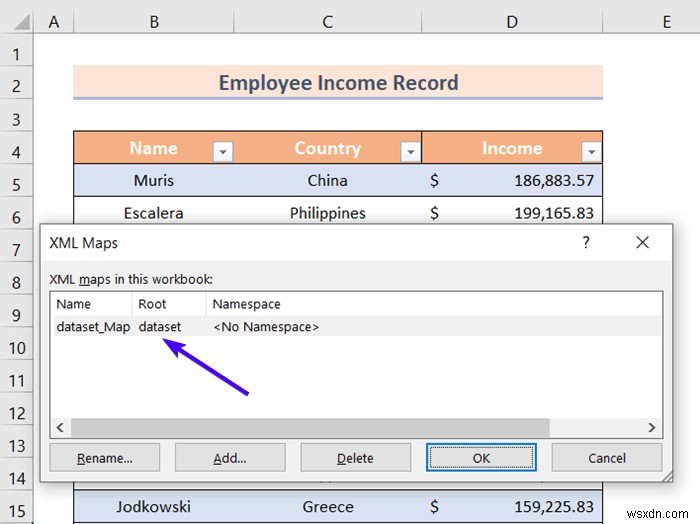
Task: Click the Rename... button
Action: click(105, 457)
